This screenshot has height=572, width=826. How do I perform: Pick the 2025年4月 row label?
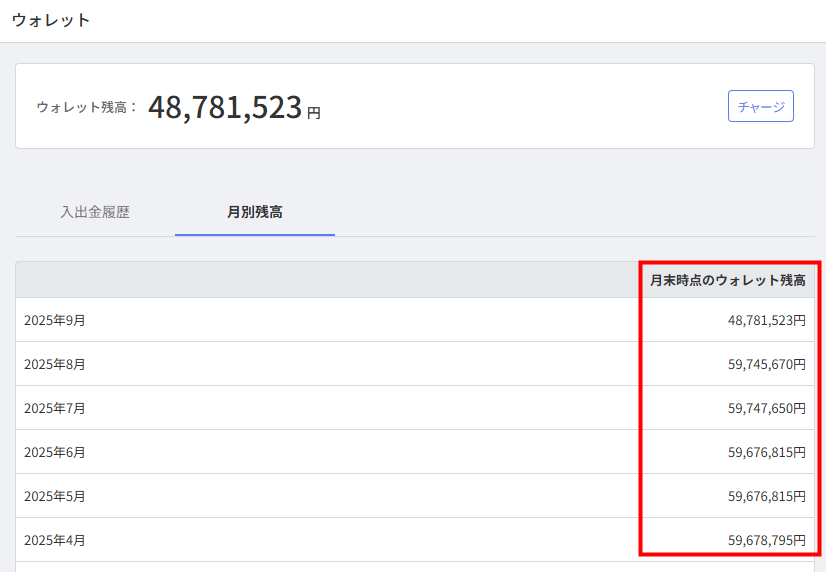(x=55, y=541)
